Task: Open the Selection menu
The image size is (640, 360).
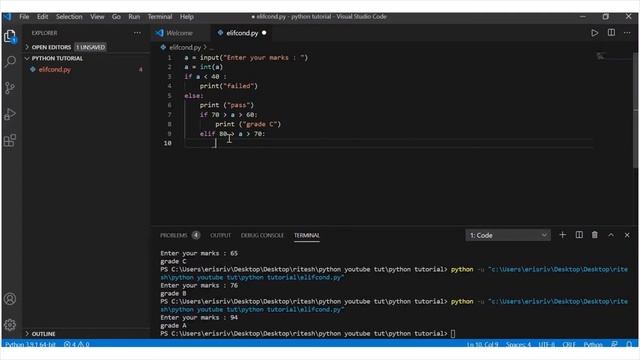Action: 69,17
